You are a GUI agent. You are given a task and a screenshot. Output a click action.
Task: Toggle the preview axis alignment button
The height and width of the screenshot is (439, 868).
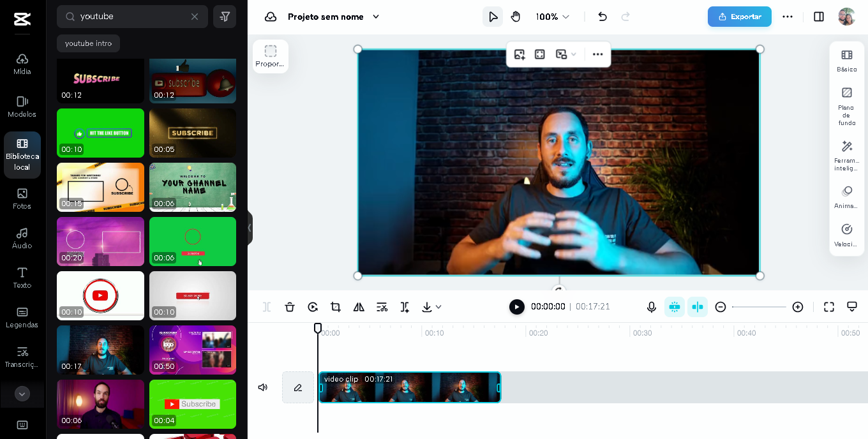pyautogui.click(x=698, y=307)
